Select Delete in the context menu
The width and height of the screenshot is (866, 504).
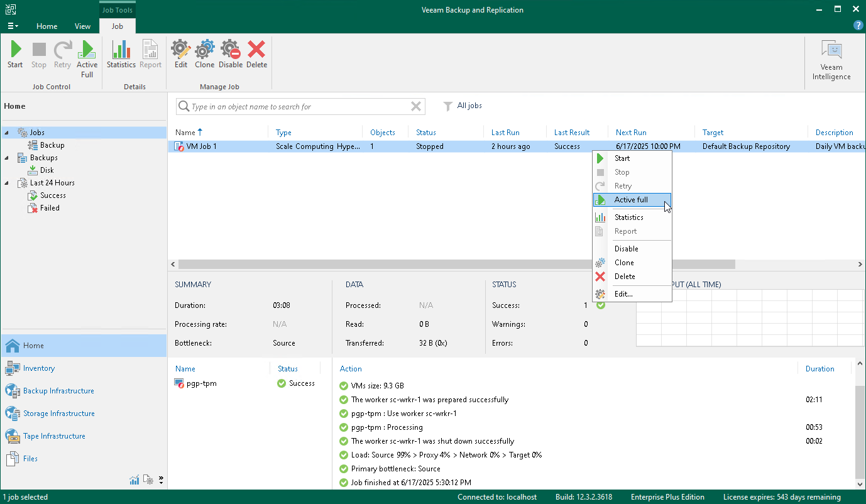tap(632, 277)
